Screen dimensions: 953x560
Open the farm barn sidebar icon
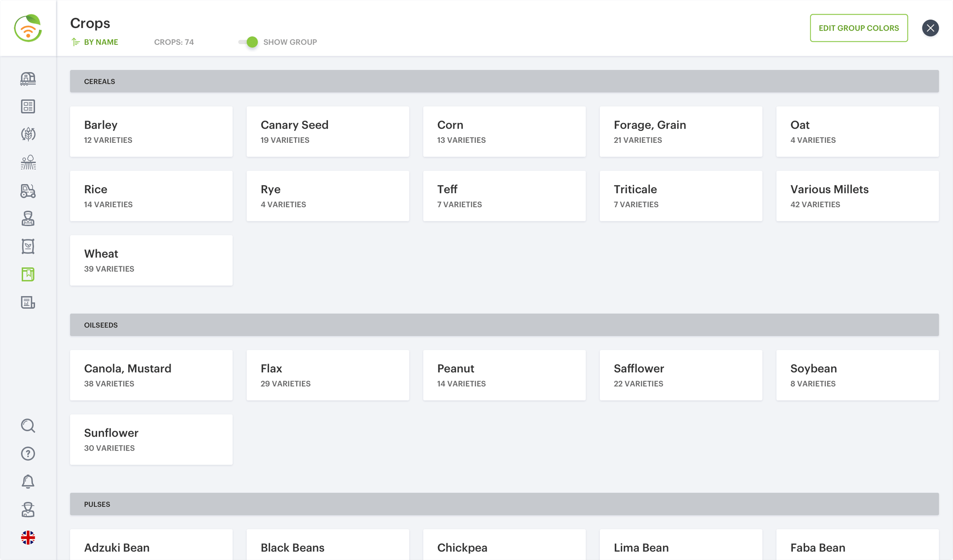pos(28,79)
